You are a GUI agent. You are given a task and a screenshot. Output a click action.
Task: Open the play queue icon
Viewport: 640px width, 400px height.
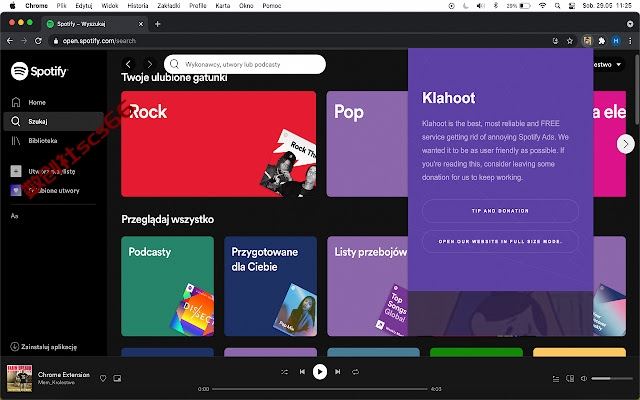pos(556,379)
